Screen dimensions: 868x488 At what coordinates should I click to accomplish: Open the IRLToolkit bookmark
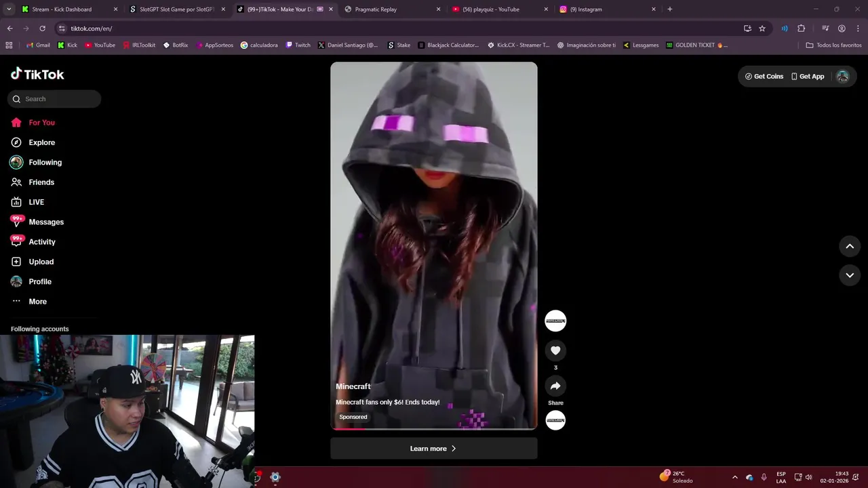click(138, 45)
